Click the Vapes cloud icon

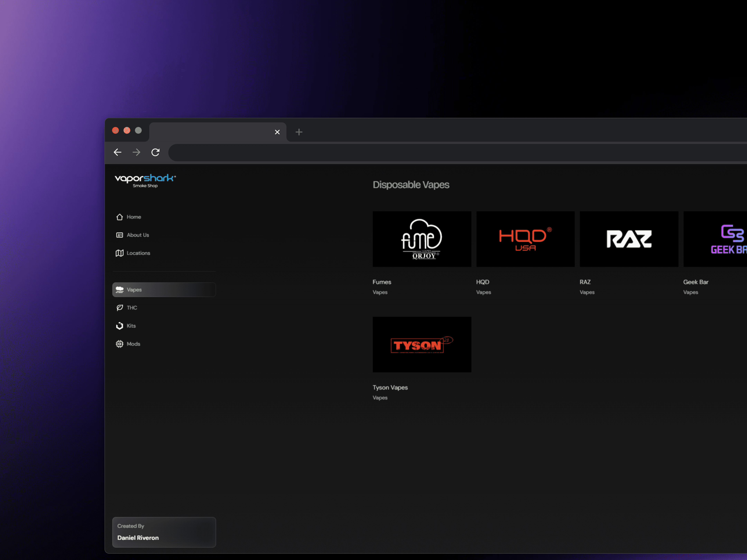pos(119,290)
